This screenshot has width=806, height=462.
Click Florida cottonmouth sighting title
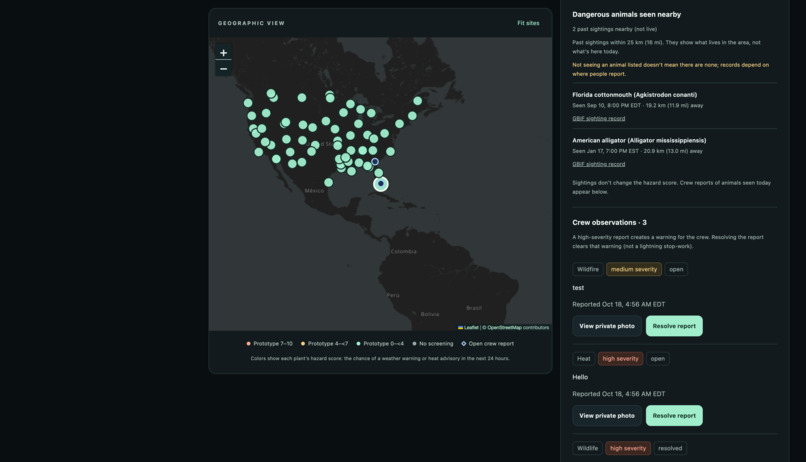[634, 95]
